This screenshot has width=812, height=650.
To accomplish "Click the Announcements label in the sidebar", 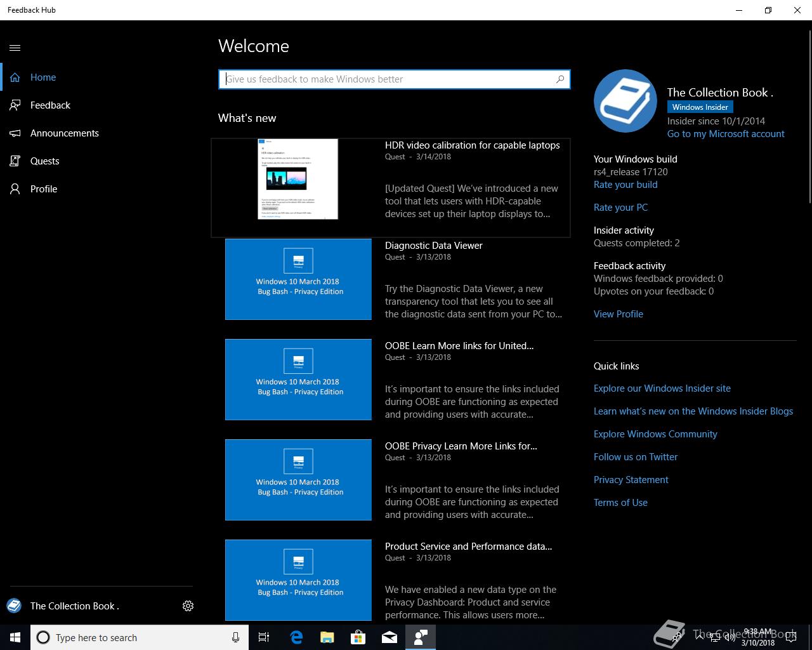I will coord(65,133).
